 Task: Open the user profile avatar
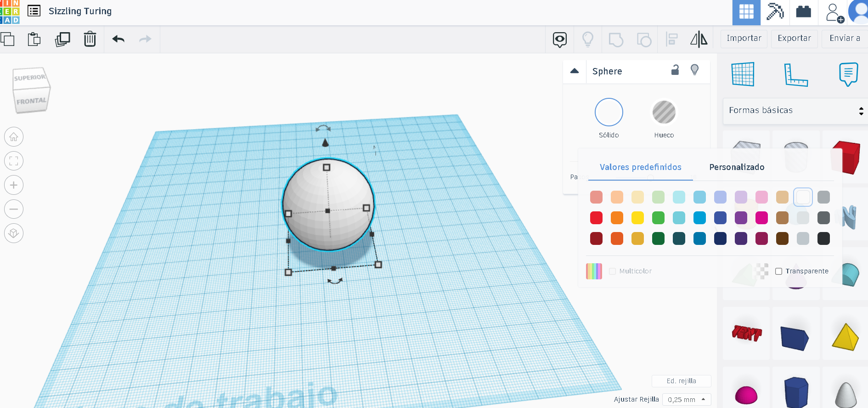tap(858, 12)
